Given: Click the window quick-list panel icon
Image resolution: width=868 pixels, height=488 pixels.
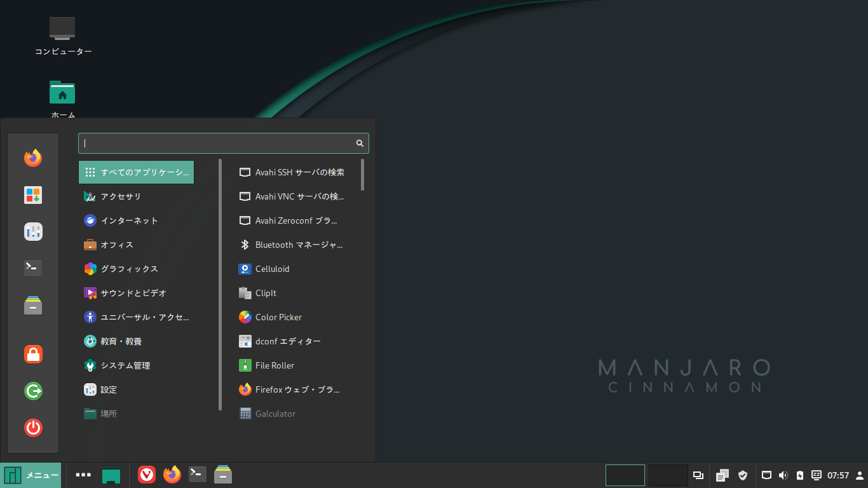Looking at the screenshot, I should (698, 475).
